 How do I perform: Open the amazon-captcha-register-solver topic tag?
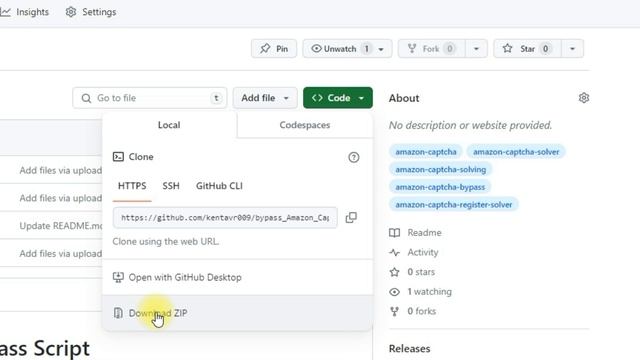point(453,204)
